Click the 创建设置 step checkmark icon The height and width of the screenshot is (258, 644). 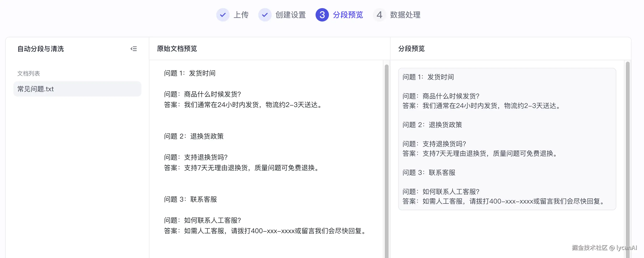click(264, 15)
